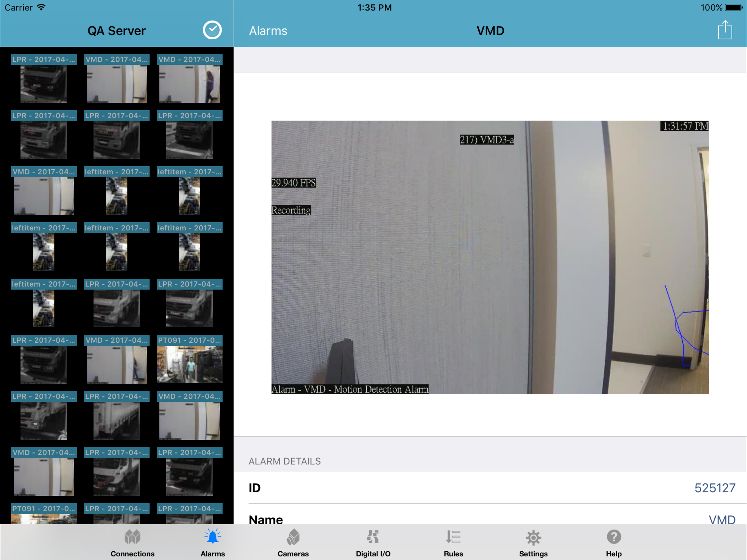747x560 pixels.
Task: Go to the Rules tab
Action: (x=453, y=543)
